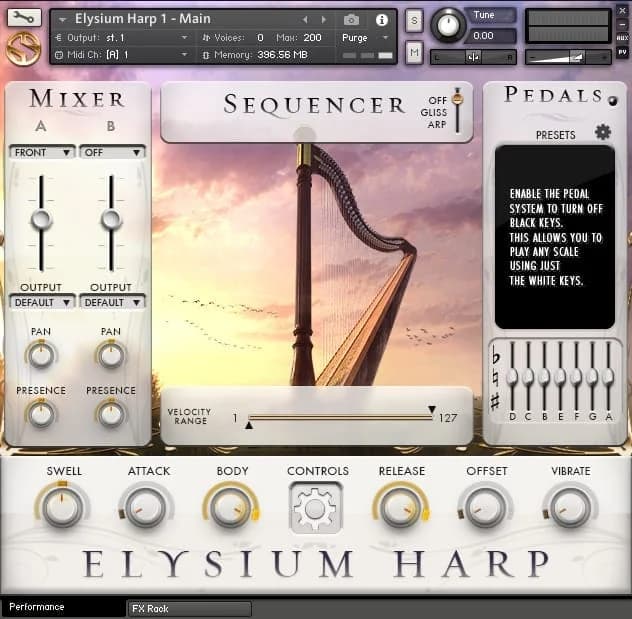Viewport: 632px width, 619px height.
Task: Enable the Pedals system LED button
Action: (613, 101)
